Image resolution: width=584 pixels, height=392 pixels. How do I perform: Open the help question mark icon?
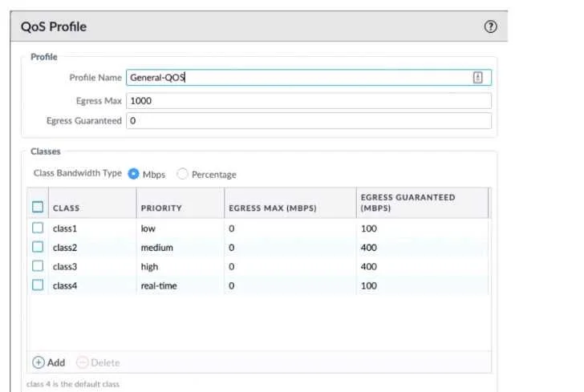tap(490, 26)
